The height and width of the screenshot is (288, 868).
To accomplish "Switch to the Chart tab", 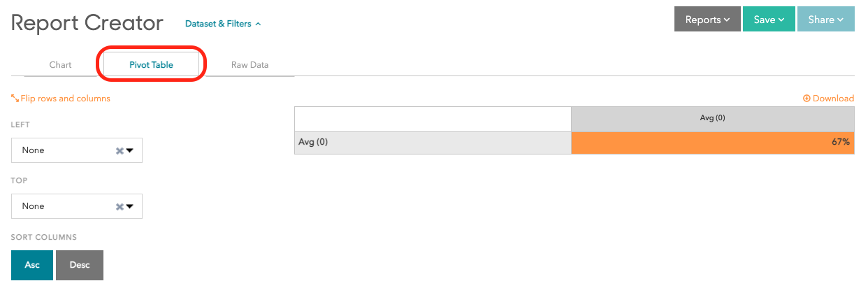I will pos(61,65).
